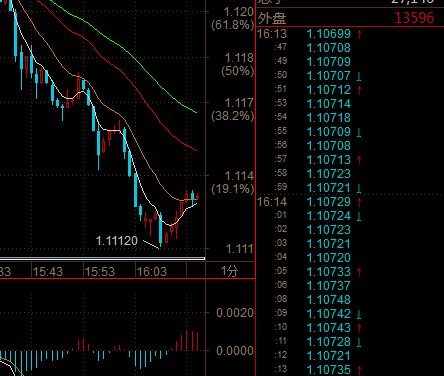This screenshot has height=376, width=444.
Task: Select tick price 1.10742
Action: coord(329,314)
